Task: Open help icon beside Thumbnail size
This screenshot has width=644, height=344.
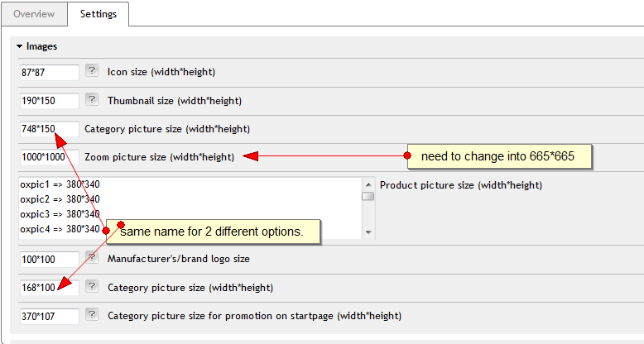Action: [92, 101]
